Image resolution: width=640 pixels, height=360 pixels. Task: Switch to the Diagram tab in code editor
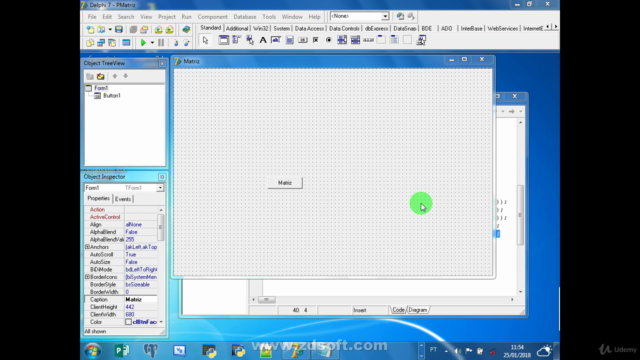tap(418, 310)
